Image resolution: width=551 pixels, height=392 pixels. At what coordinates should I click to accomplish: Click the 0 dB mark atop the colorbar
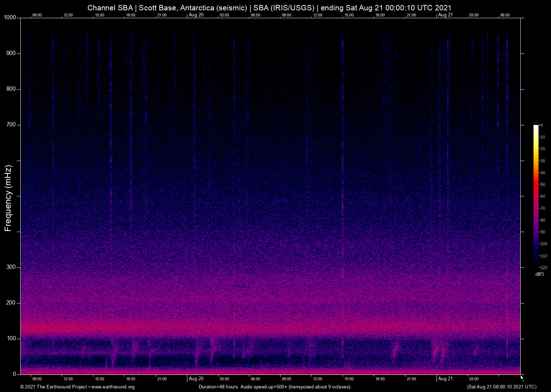tap(541, 125)
